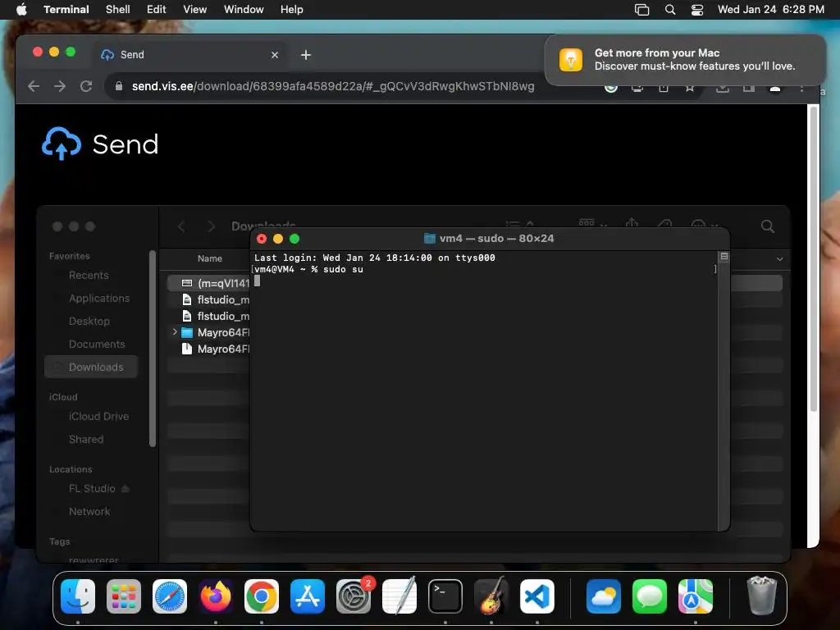Open Messages from the Dock
Screen dimensions: 840x630
[x=650, y=596]
